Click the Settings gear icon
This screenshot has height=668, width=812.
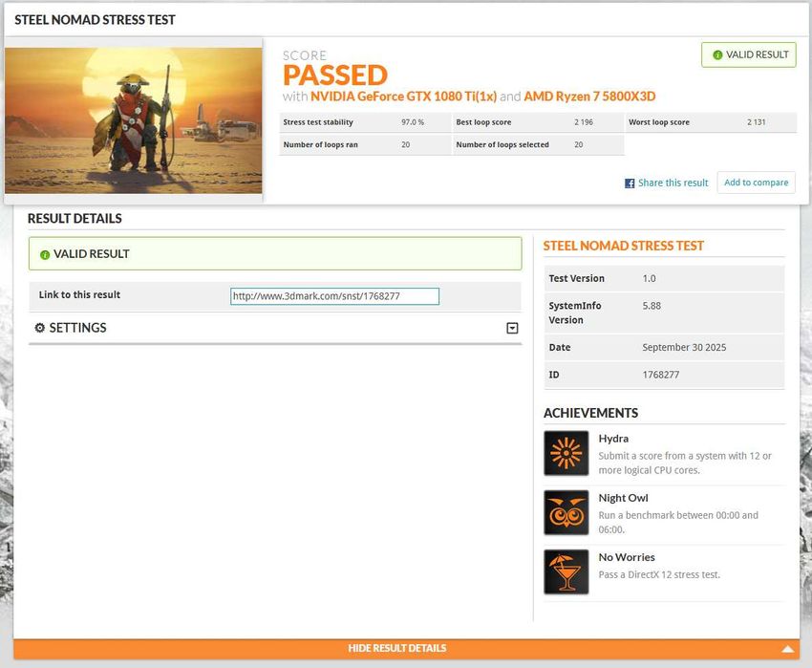(x=39, y=328)
